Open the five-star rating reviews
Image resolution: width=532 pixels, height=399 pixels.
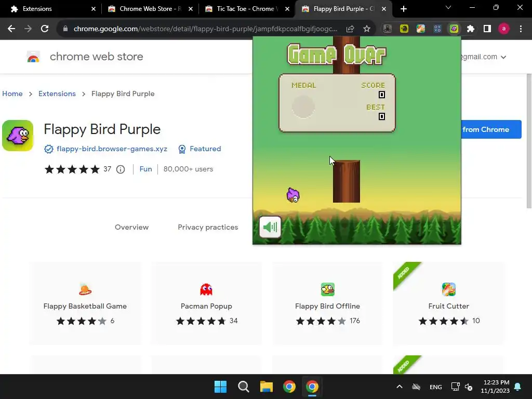72,169
